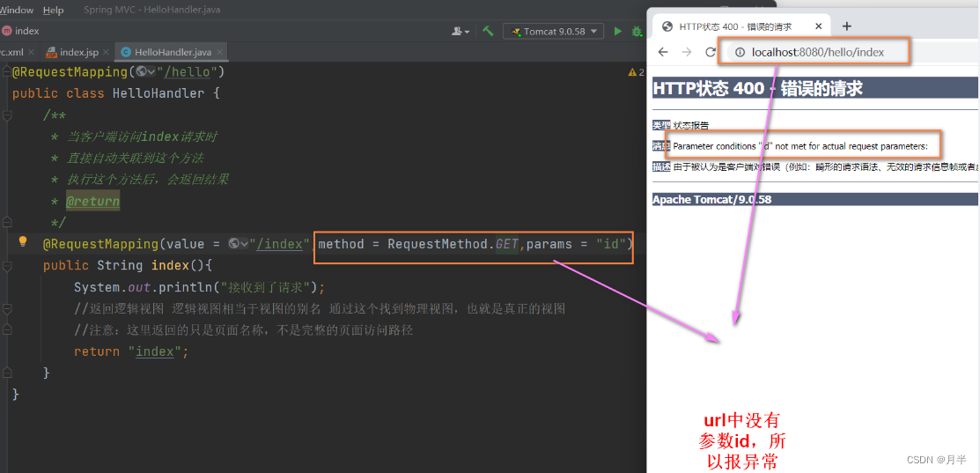Click the @return Javadoc tag

pyautogui.click(x=92, y=202)
